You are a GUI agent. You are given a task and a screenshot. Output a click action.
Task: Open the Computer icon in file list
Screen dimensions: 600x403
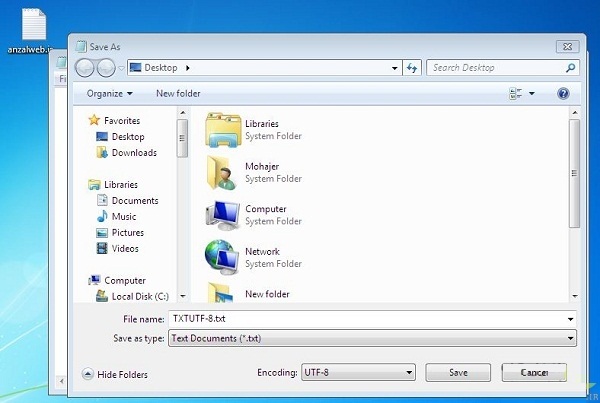(x=222, y=216)
